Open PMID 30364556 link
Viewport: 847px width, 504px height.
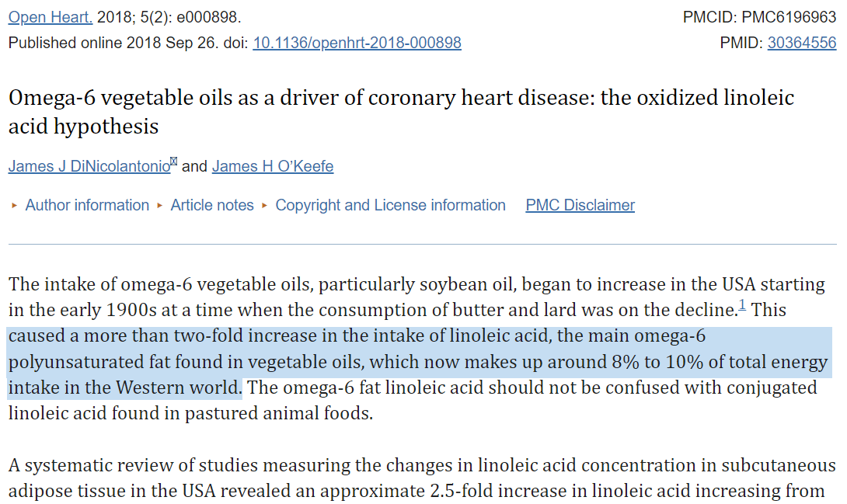pyautogui.click(x=802, y=43)
